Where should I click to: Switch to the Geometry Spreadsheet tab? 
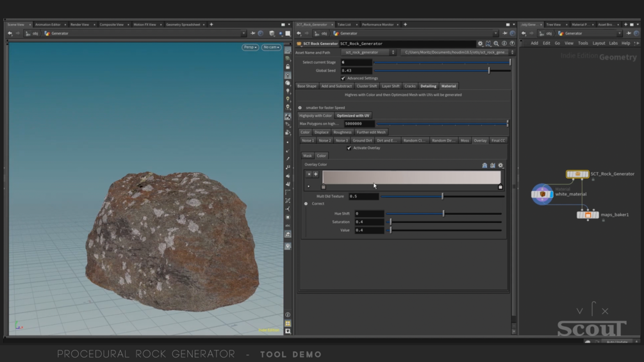(183, 24)
